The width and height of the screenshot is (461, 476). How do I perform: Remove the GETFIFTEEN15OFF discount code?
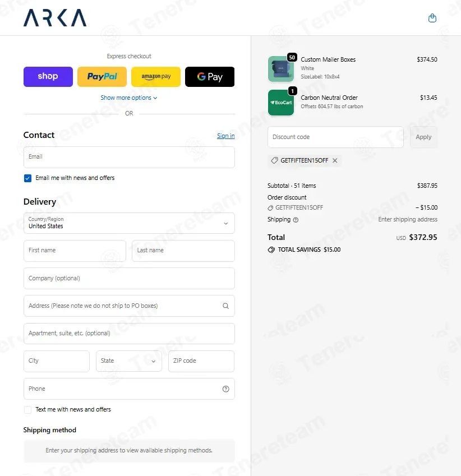(335, 160)
